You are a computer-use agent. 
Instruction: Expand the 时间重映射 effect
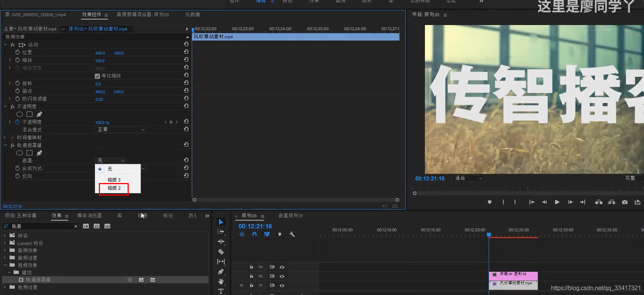(5, 137)
